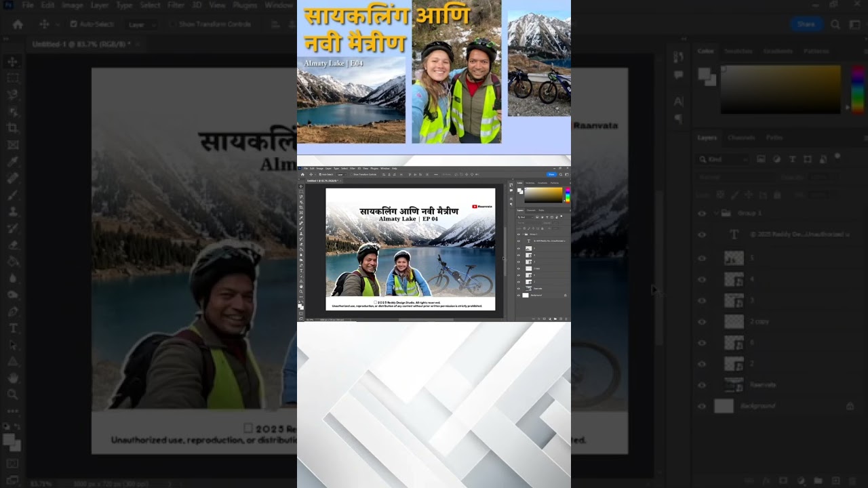This screenshot has height=488, width=868.
Task: Select Move tool in large dimmed Photoshop toolbar
Action: click(12, 62)
